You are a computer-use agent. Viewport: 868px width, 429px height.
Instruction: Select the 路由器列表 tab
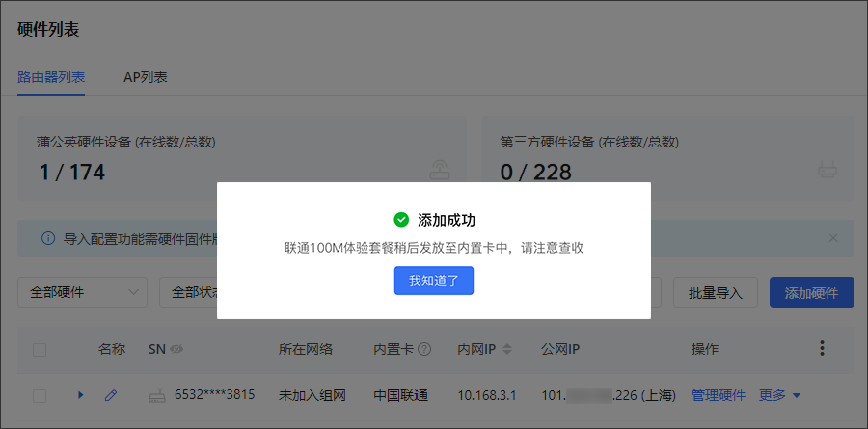coord(51,77)
